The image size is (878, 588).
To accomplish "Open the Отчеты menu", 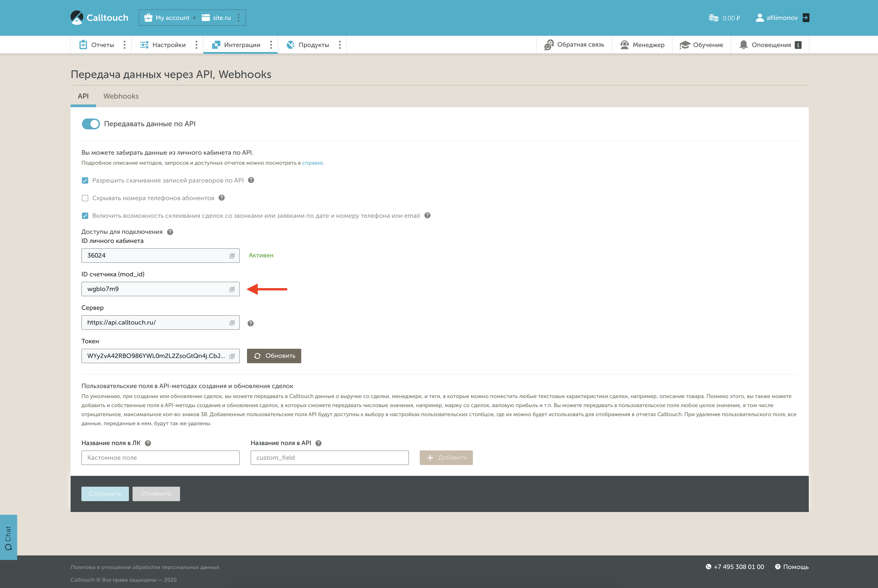I will 97,45.
